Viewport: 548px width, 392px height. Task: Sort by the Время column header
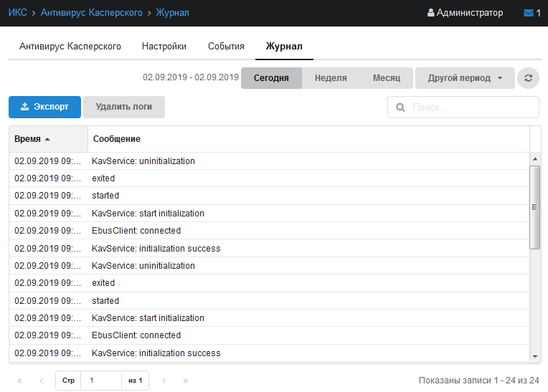tap(32, 139)
